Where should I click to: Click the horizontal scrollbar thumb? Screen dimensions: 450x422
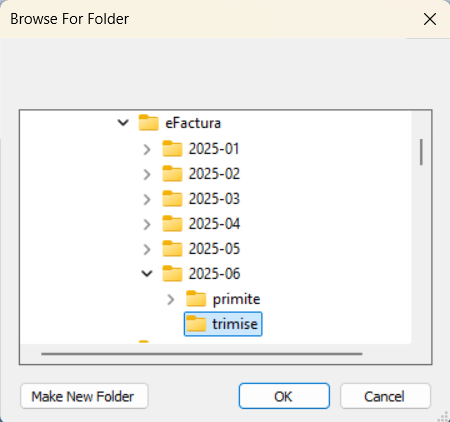202,354
